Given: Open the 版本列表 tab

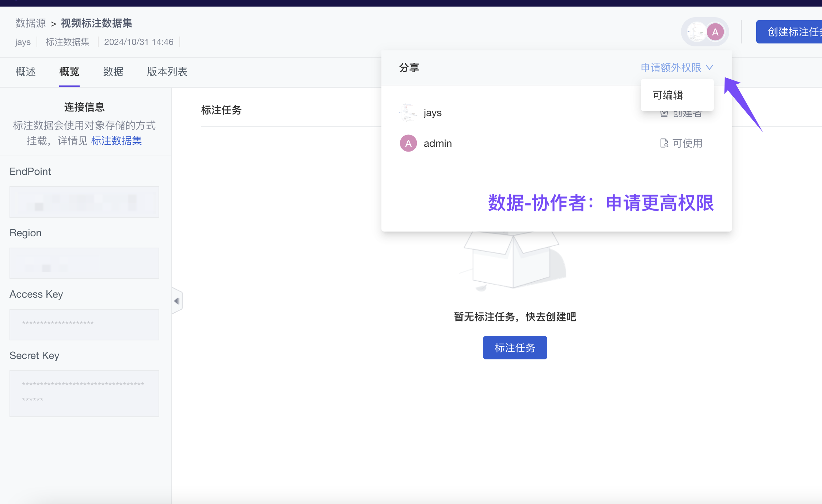Looking at the screenshot, I should tap(167, 72).
